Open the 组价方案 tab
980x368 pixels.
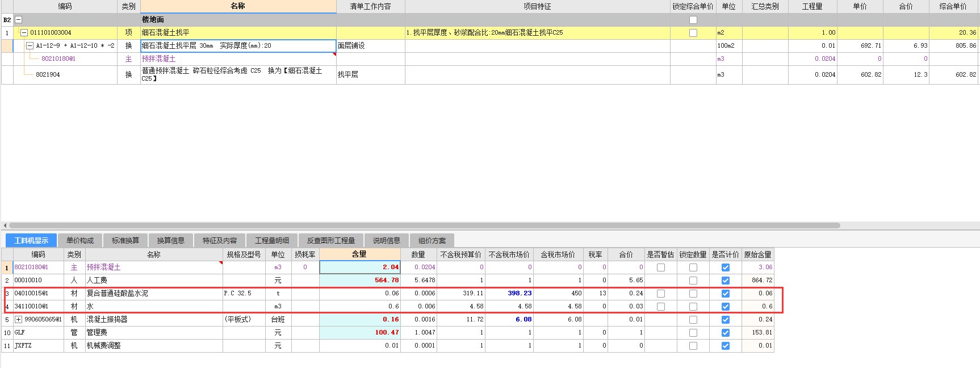tap(432, 241)
